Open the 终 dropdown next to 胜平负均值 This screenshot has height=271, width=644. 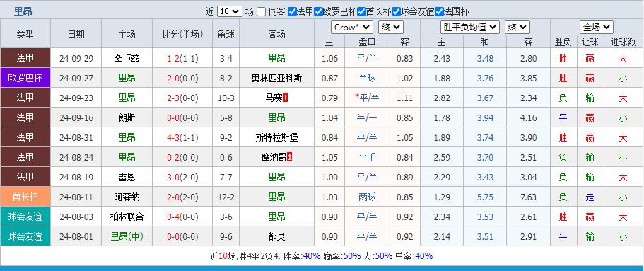click(517, 28)
